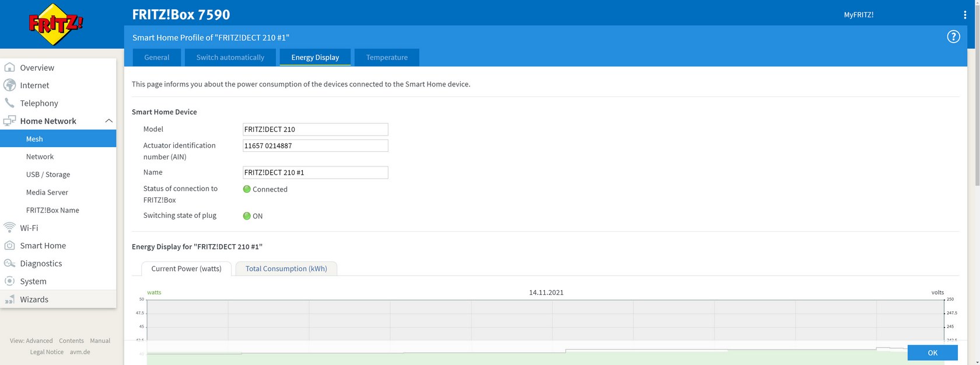This screenshot has height=365, width=980.
Task: Open the MyFRITZ! link
Action: pos(859,15)
